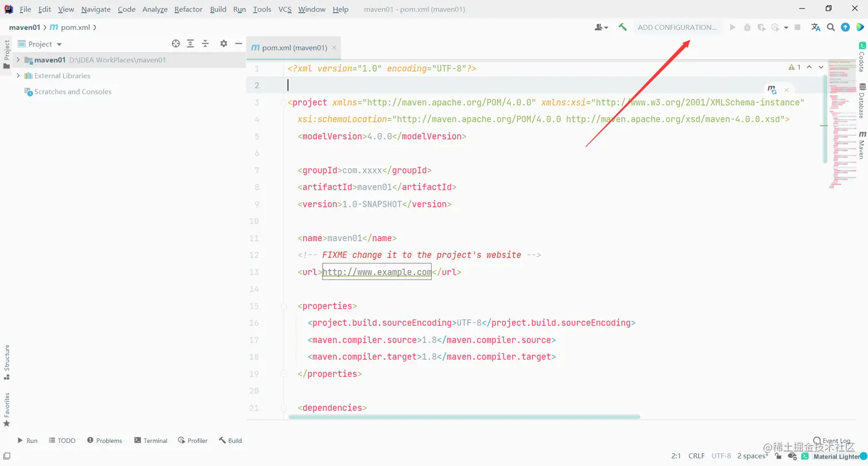Fold the project tag at line 3
Image resolution: width=868 pixels, height=466 pixels.
pos(282,102)
